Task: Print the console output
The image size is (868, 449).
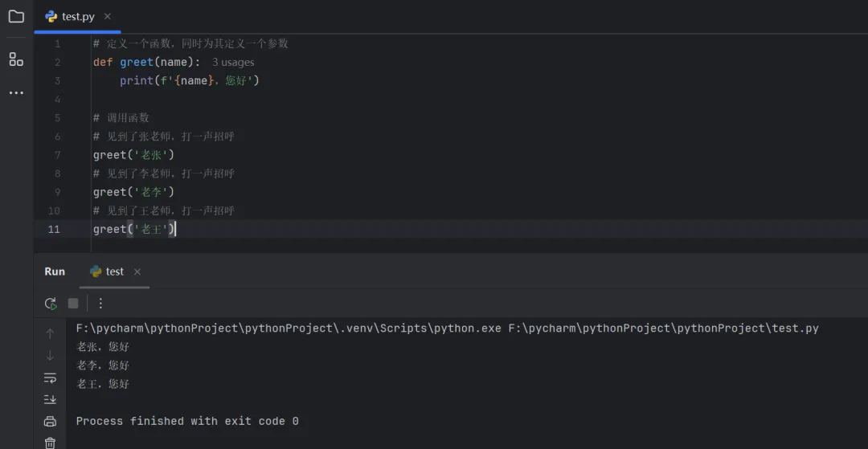Action: [50, 421]
